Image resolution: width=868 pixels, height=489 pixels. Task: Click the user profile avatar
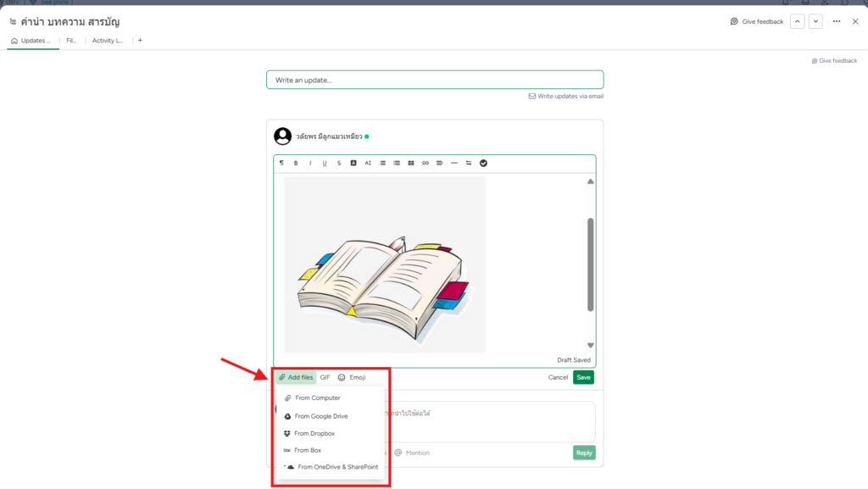pos(283,136)
